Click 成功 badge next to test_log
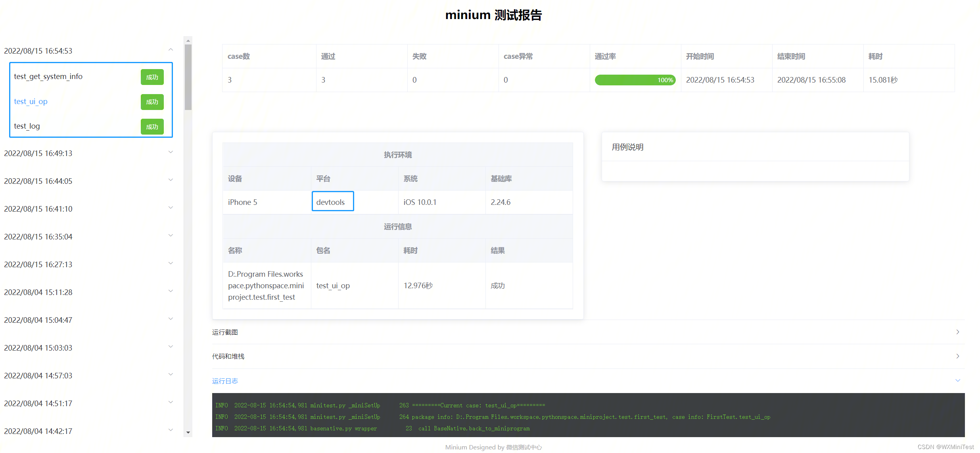Screen dimensions: 980x453 152,127
